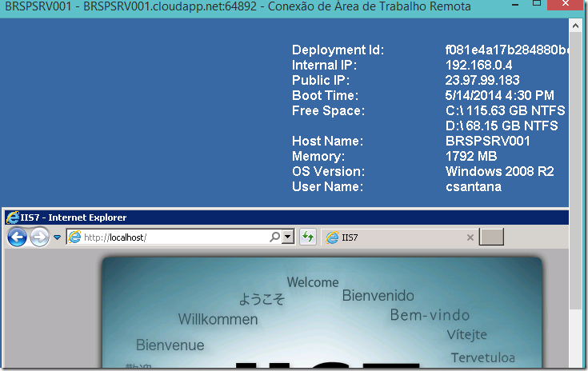Click the Internet Explorer logo in title bar
The width and height of the screenshot is (588, 371).
(12, 217)
